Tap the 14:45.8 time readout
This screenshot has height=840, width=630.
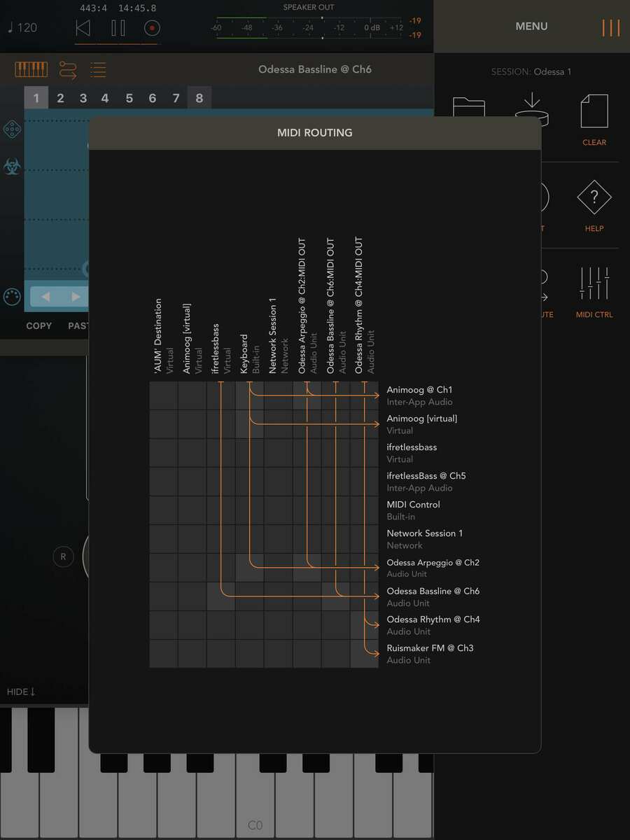pyautogui.click(x=137, y=8)
